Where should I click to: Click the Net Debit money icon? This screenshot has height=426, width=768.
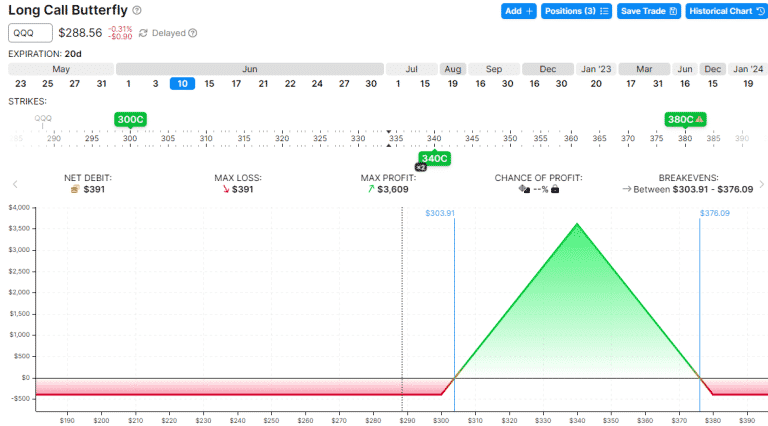[74, 189]
